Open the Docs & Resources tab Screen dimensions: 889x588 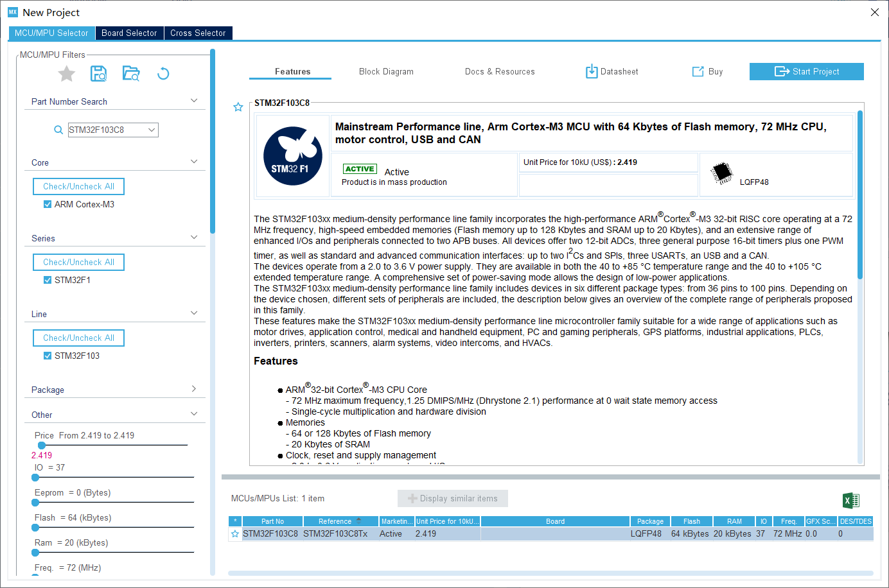(x=500, y=72)
